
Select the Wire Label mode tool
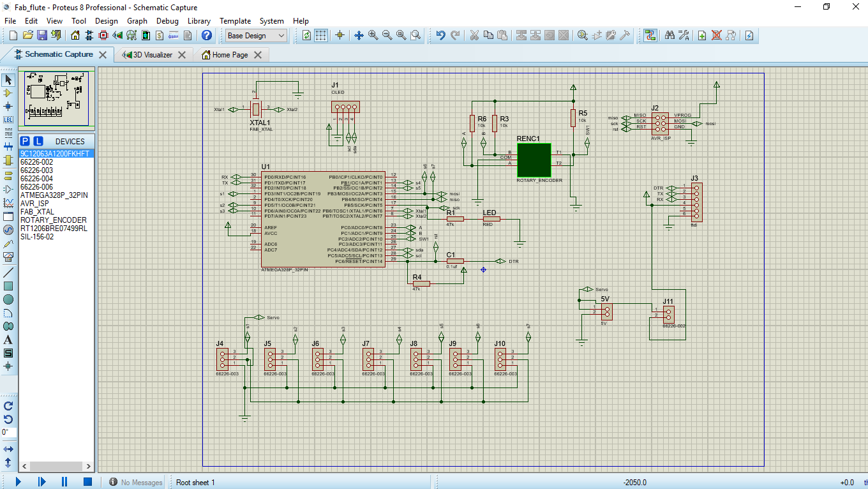8,119
